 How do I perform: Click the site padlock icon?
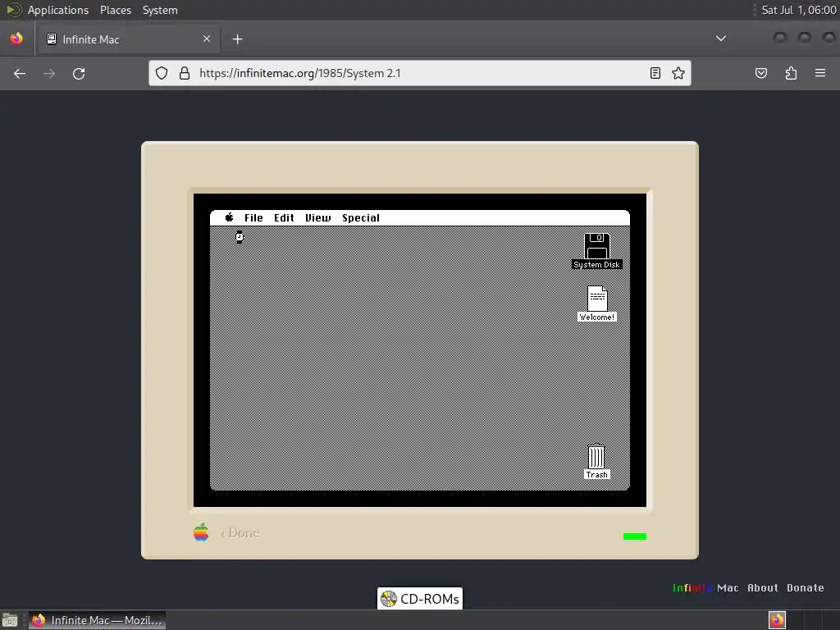pyautogui.click(x=185, y=73)
